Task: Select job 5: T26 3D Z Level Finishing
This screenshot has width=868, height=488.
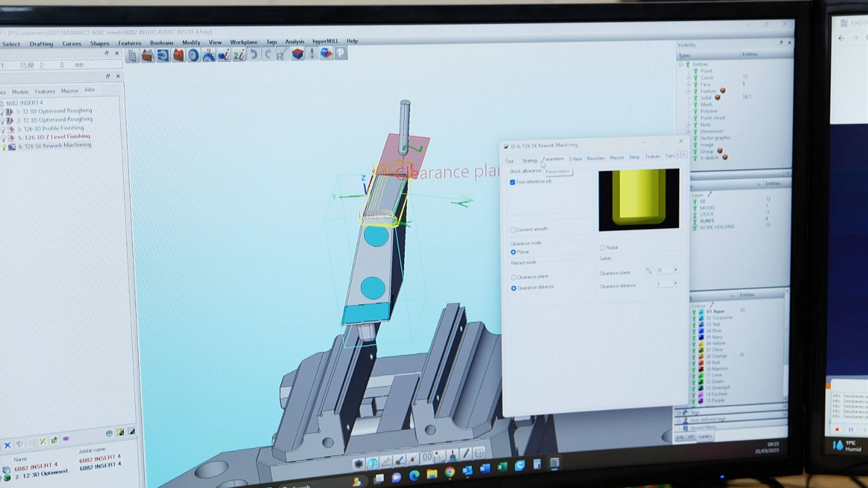Action: [54, 137]
